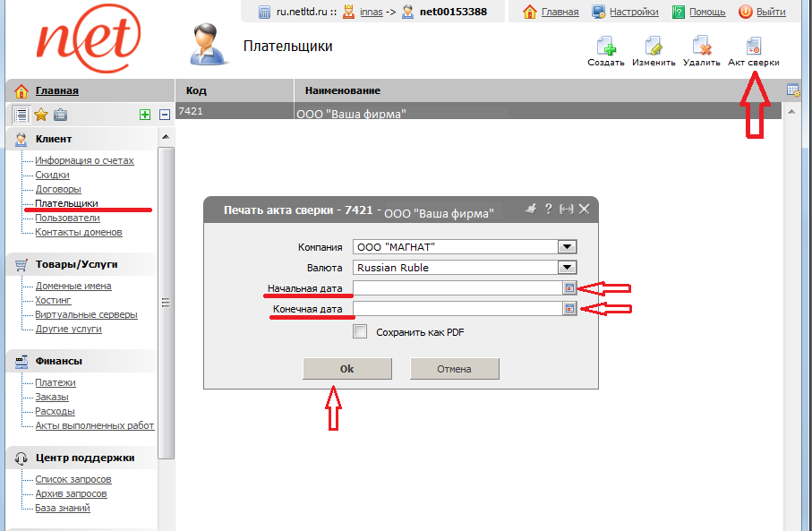Image resolution: width=812 pixels, height=531 pixels.
Task: Click the question mark help icon in dialog
Action: tap(549, 209)
